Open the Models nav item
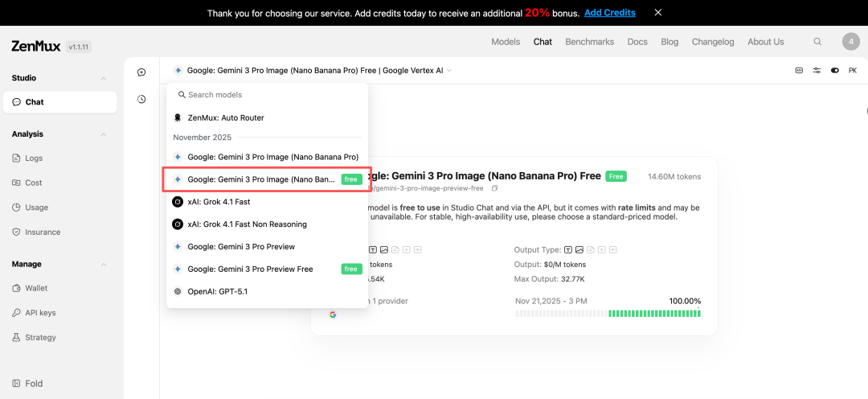Image resolution: width=868 pixels, height=399 pixels. [x=506, y=42]
